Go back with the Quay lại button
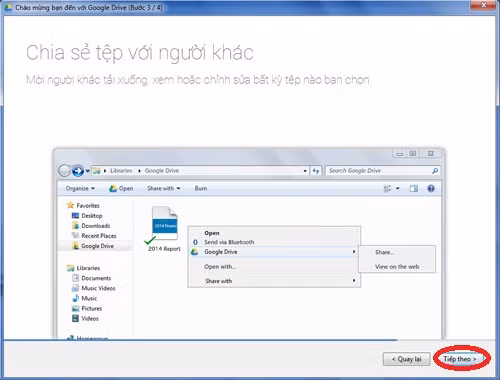The height and width of the screenshot is (380, 500). (406, 359)
